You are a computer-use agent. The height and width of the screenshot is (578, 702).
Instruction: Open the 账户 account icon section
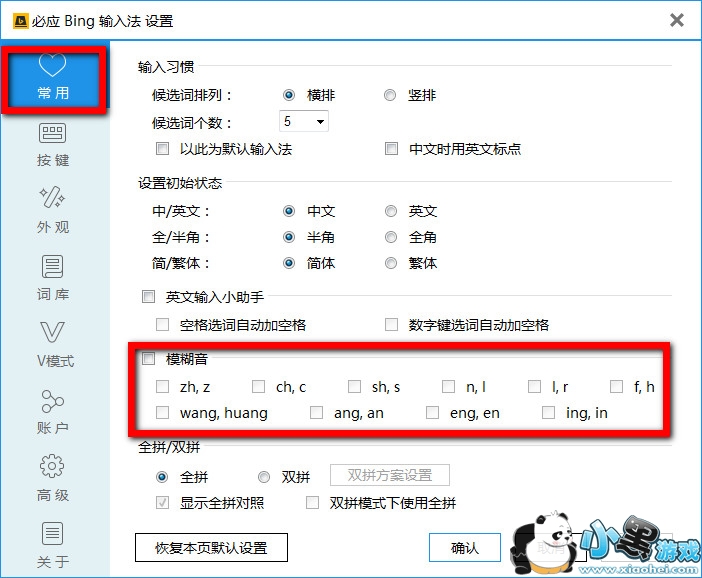53,412
